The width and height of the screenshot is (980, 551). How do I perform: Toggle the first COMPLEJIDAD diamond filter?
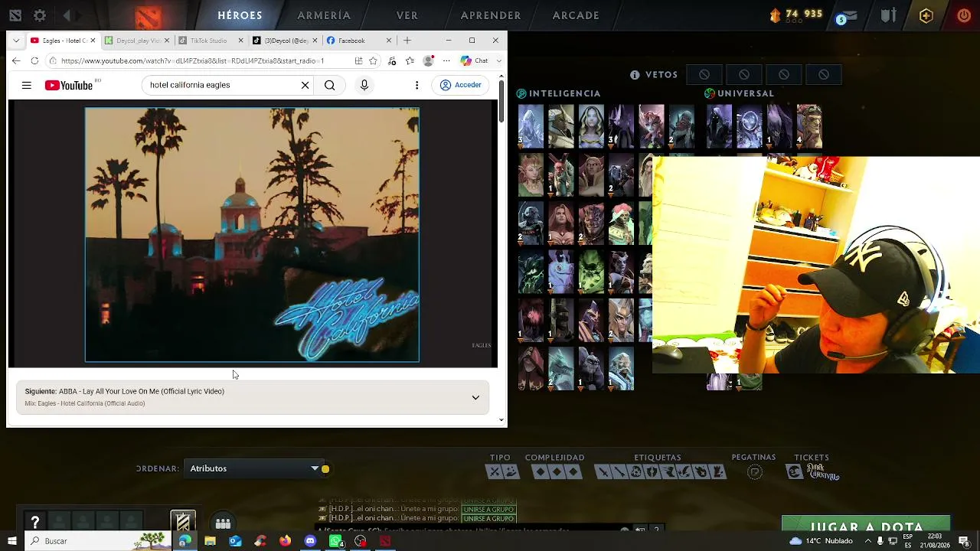pos(540,472)
